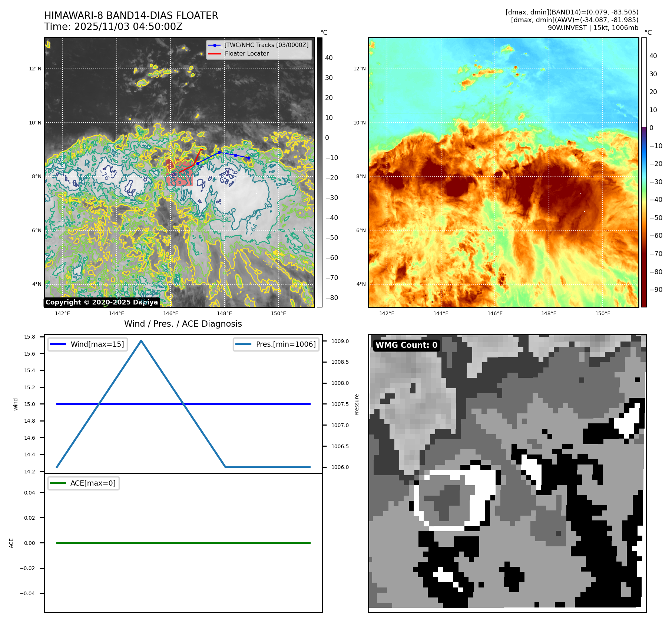Click the red Floater Locater legend line
The image size is (672, 626).
pos(215,54)
